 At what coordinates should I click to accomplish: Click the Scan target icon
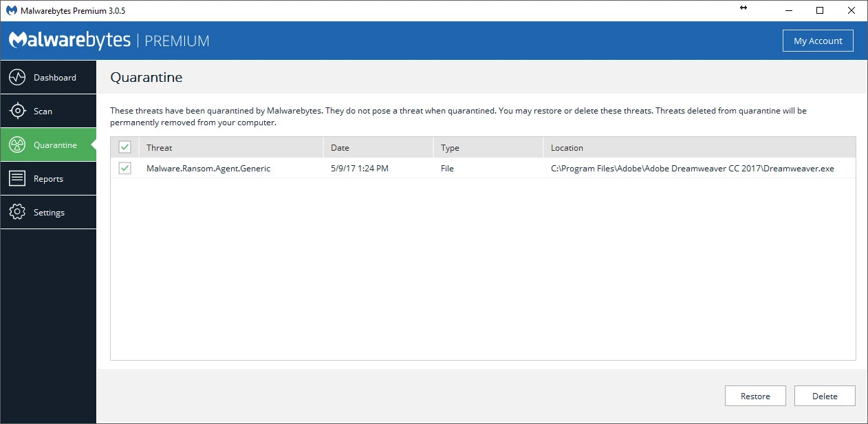17,111
